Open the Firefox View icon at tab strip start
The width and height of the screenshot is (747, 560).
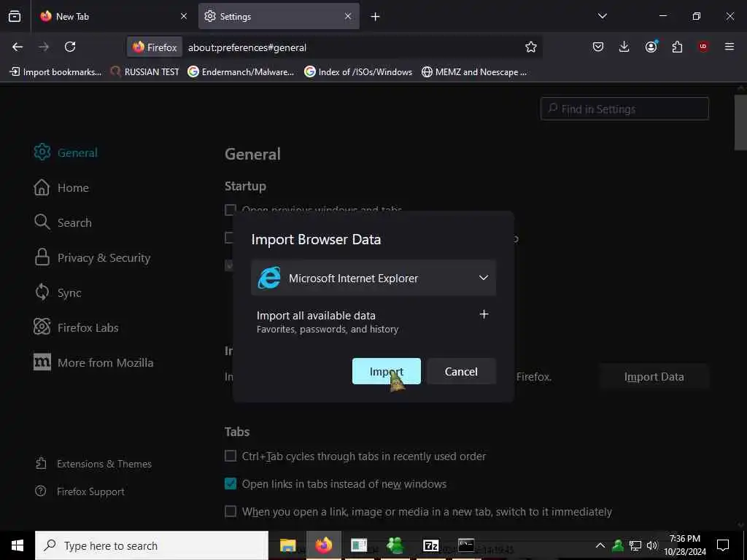tap(15, 16)
